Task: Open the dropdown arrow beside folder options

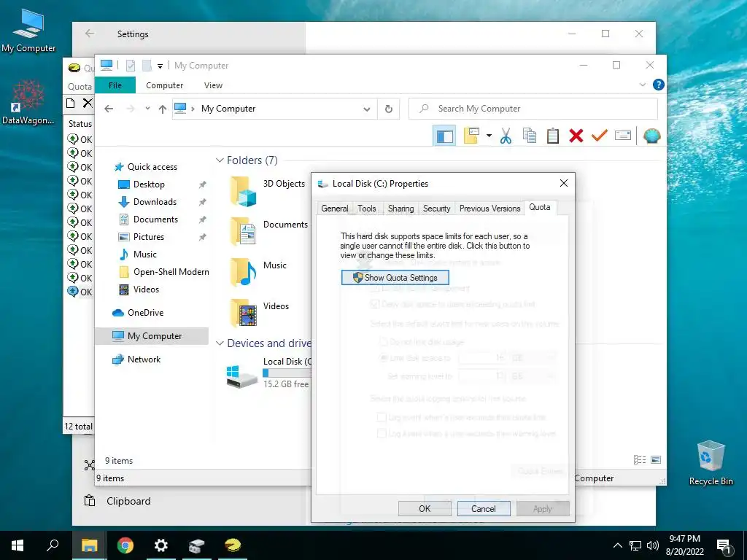Action: tap(489, 136)
